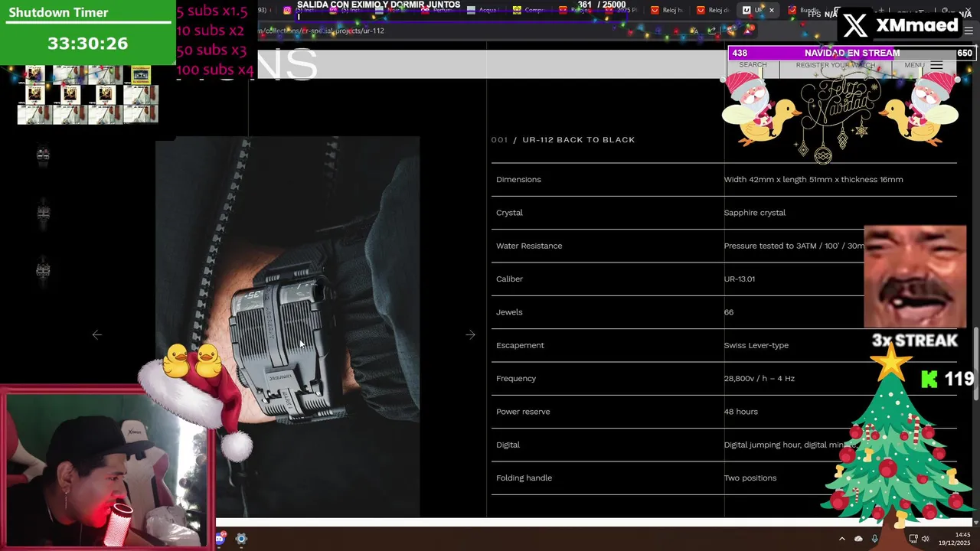This screenshot has width=980, height=551.
Task: Click the SEARCH link in site header
Action: 753,65
